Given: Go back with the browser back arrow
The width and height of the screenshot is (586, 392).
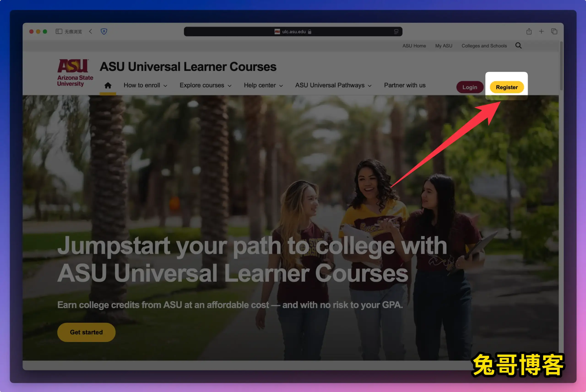Looking at the screenshot, I should click(91, 32).
